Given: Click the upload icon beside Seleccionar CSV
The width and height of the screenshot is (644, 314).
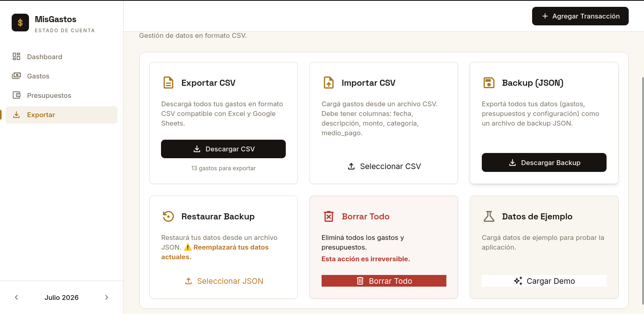Looking at the screenshot, I should pyautogui.click(x=351, y=166).
